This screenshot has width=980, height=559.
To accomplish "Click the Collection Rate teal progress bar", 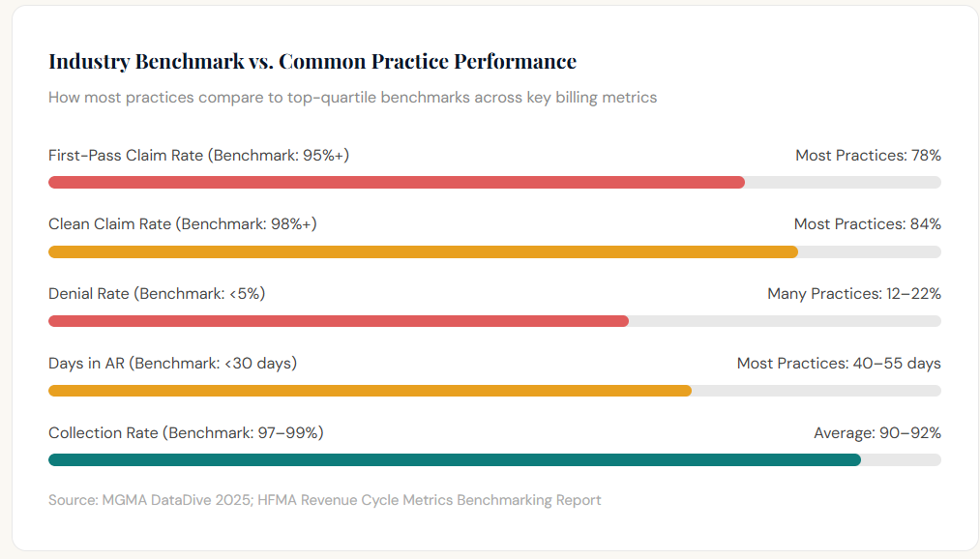I will 455,459.
